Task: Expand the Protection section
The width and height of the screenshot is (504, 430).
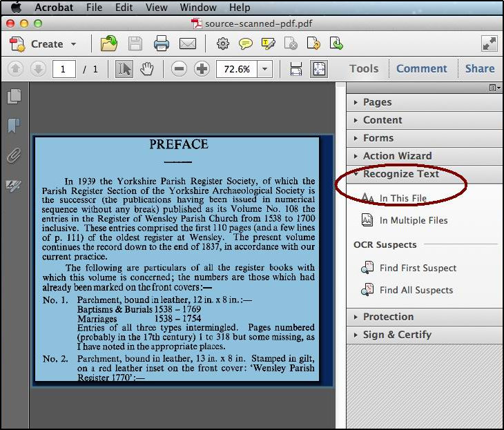Action: point(425,317)
